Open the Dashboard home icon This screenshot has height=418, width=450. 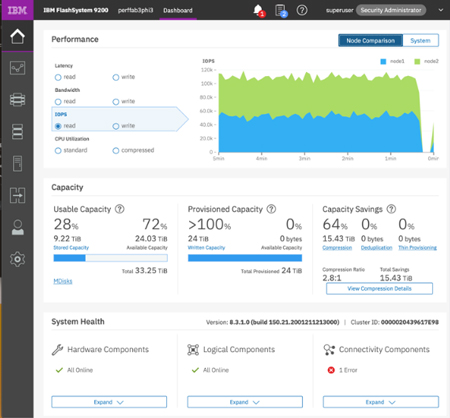pyautogui.click(x=17, y=36)
